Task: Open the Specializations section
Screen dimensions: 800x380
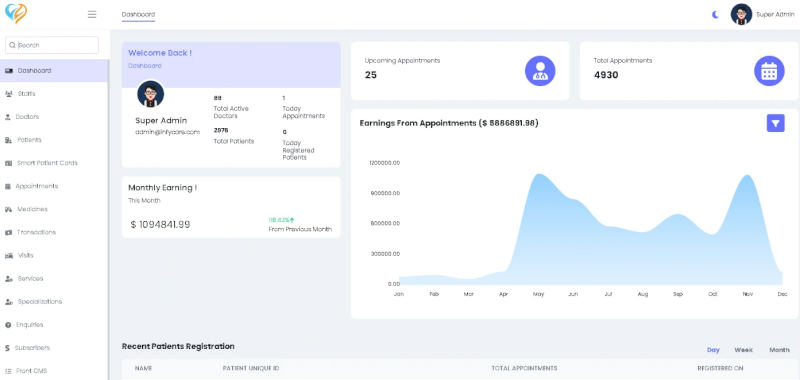Action: [54, 301]
